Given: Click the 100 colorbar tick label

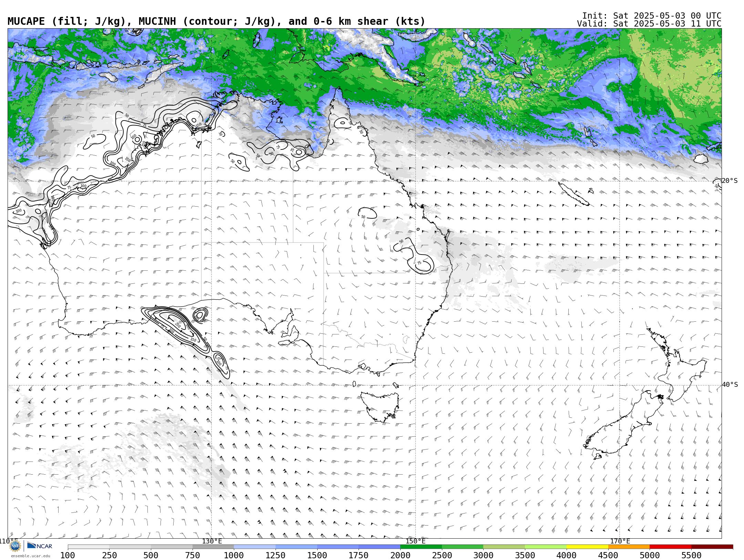Looking at the screenshot, I should 68,556.
